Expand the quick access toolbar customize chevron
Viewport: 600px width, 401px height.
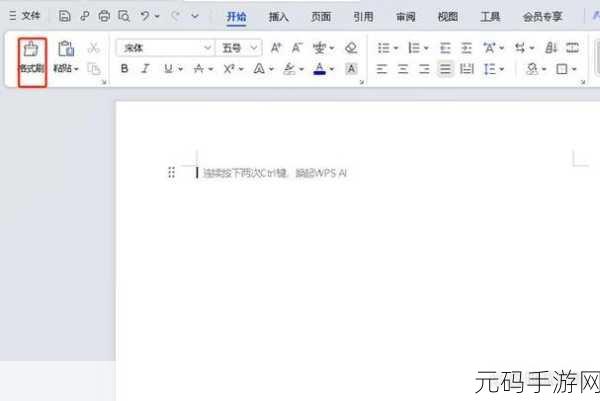click(195, 16)
